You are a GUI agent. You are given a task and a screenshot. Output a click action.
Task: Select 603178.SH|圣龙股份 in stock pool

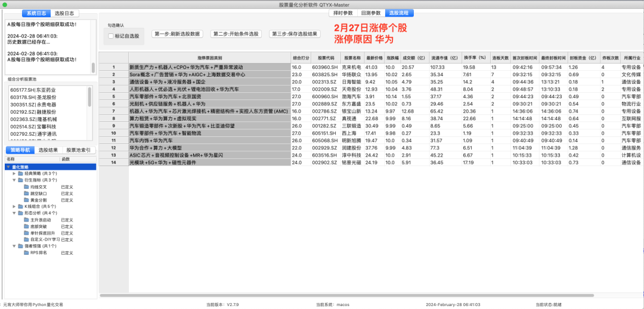[x=33, y=97]
